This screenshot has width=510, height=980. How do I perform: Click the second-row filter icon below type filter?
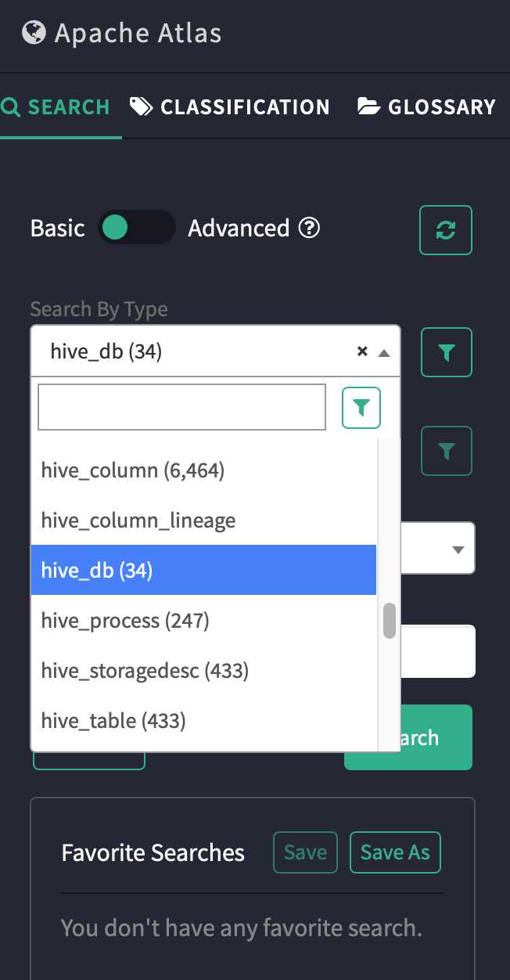click(x=446, y=451)
